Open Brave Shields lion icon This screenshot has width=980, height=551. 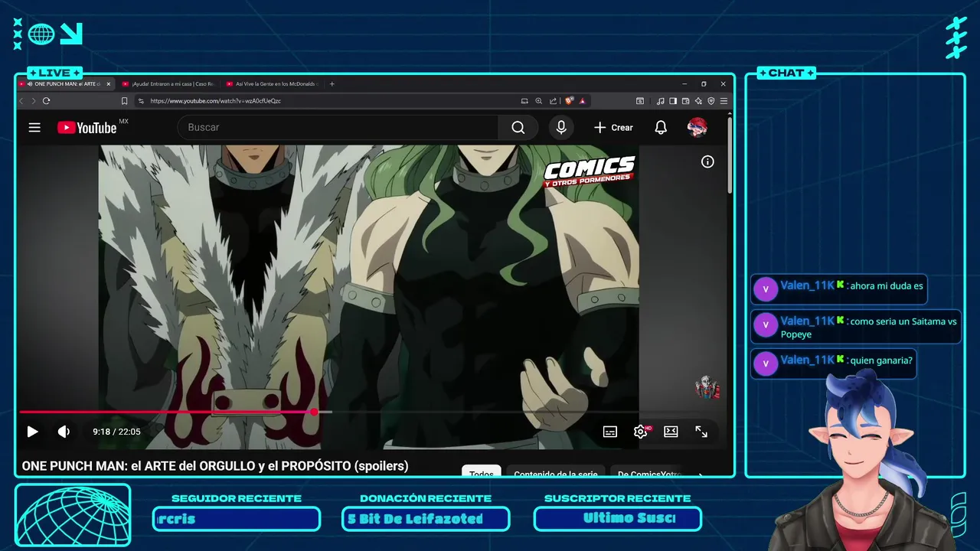(570, 101)
